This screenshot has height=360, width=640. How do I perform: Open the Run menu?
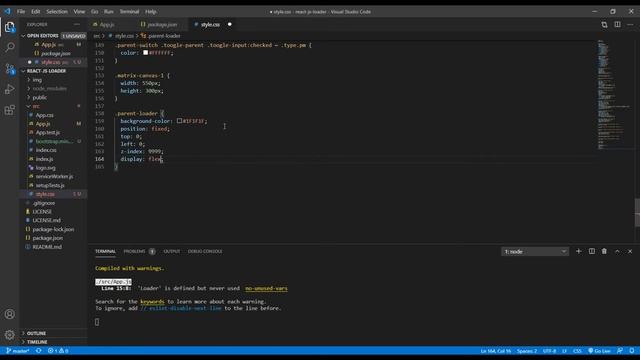109,11
